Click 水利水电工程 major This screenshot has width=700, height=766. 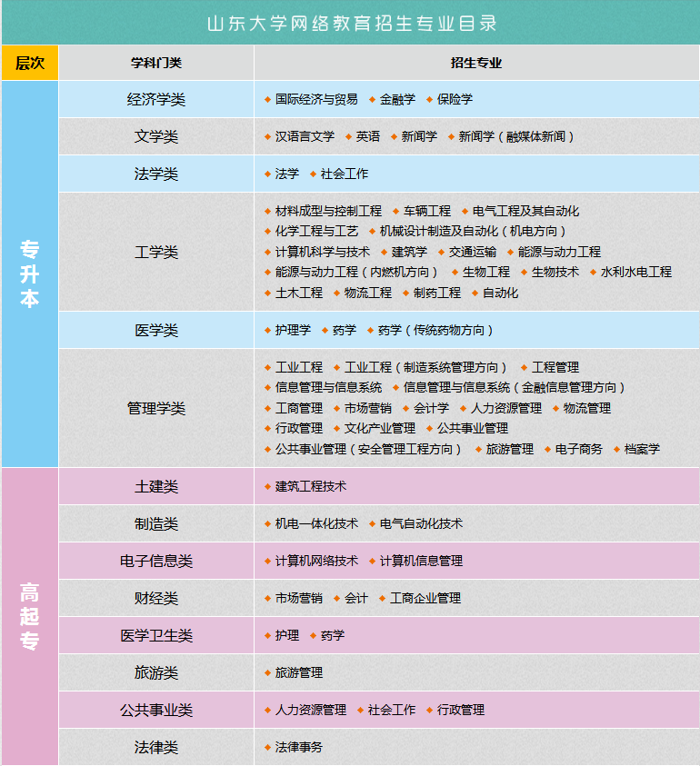[636, 272]
